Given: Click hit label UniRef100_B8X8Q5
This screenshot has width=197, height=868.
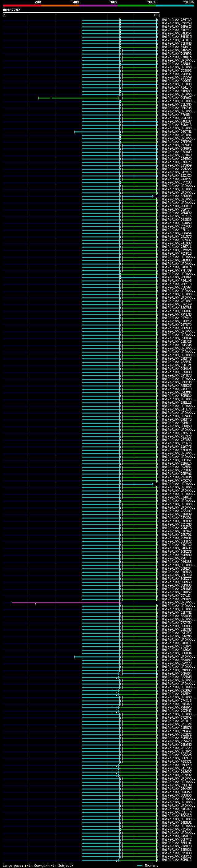Looking at the screenshot, I should coord(177,616).
